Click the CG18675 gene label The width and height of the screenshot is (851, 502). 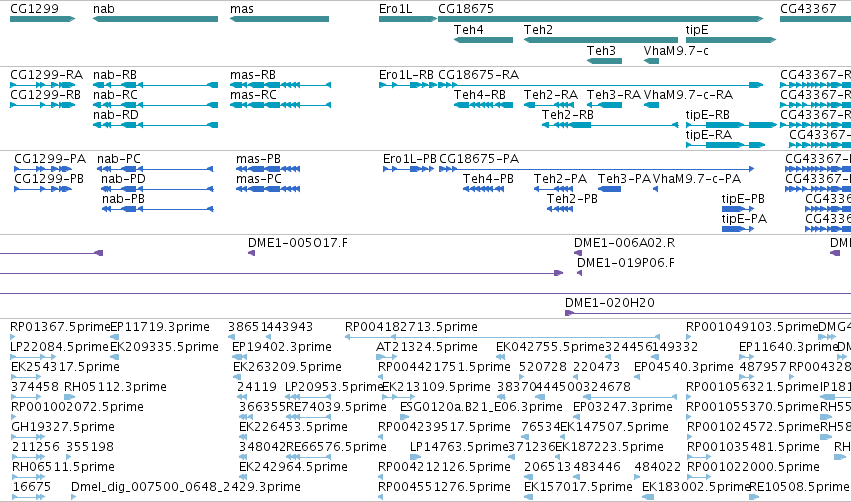(466, 9)
